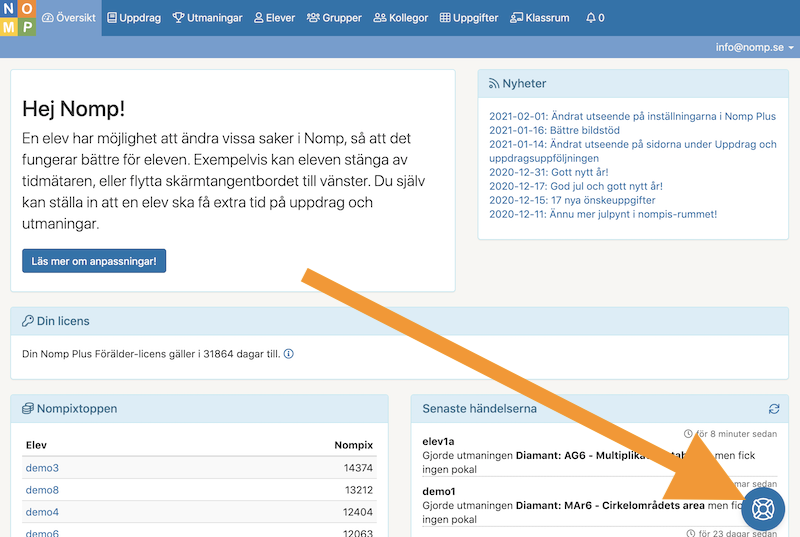Open news about 'sidorna under Uppdrag och uppdragsuppföljningen'

[x=633, y=151]
